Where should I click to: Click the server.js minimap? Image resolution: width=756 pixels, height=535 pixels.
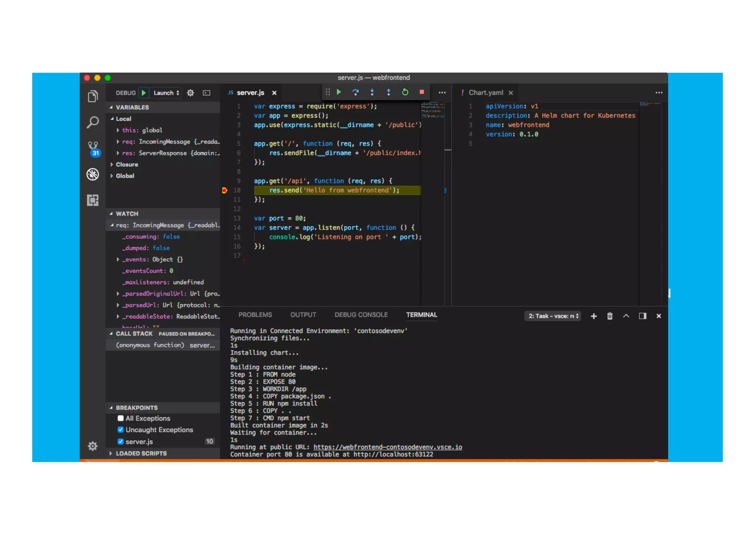[x=433, y=110]
